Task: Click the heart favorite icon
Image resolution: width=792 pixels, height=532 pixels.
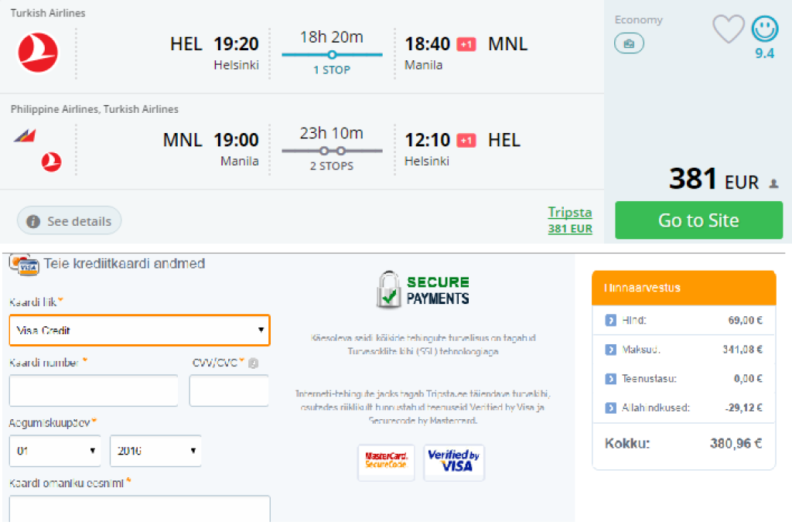Action: pyautogui.click(x=728, y=29)
